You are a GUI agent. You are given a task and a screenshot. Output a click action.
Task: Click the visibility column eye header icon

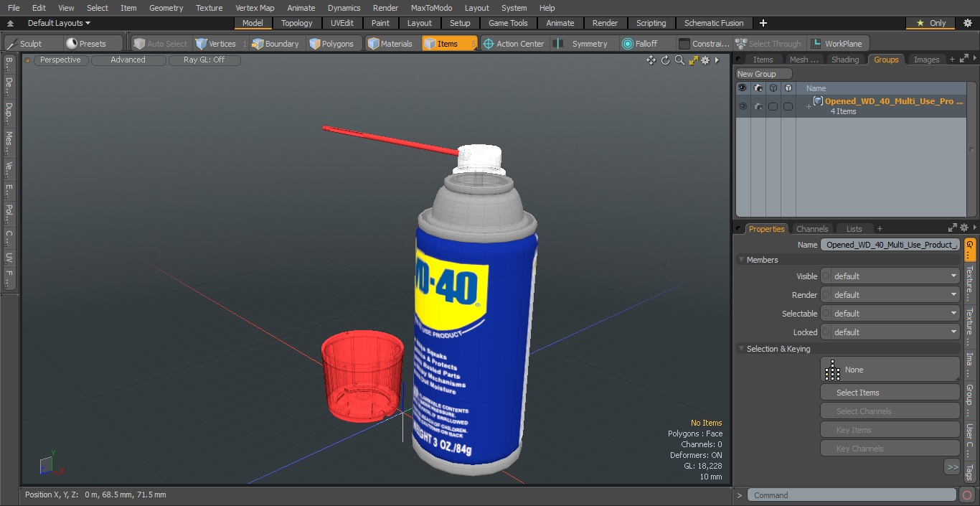pyautogui.click(x=742, y=88)
